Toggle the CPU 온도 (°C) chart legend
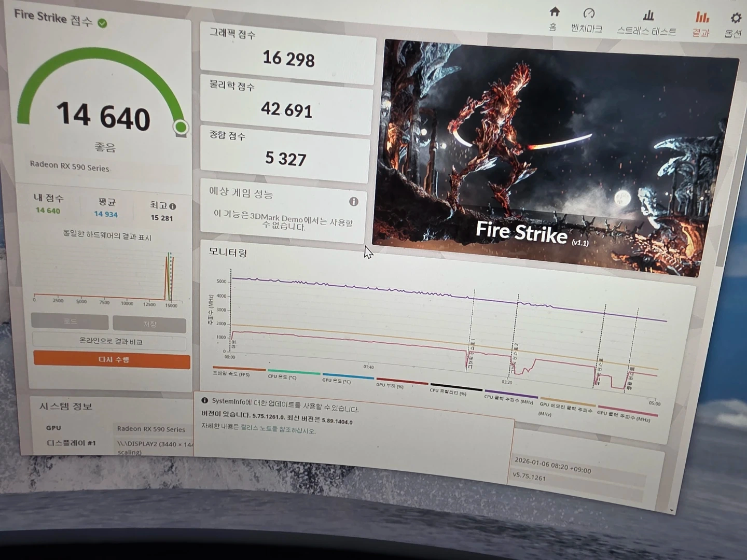Screen dimensions: 747x560 coord(283,376)
